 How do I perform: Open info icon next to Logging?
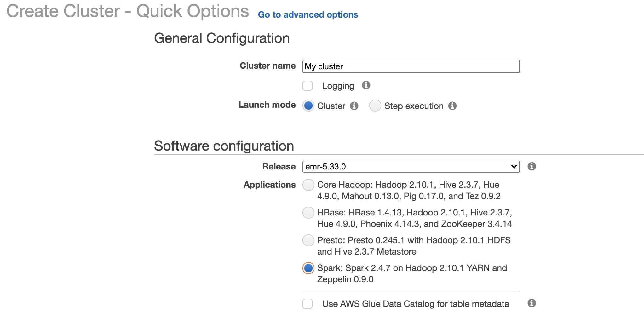366,85
